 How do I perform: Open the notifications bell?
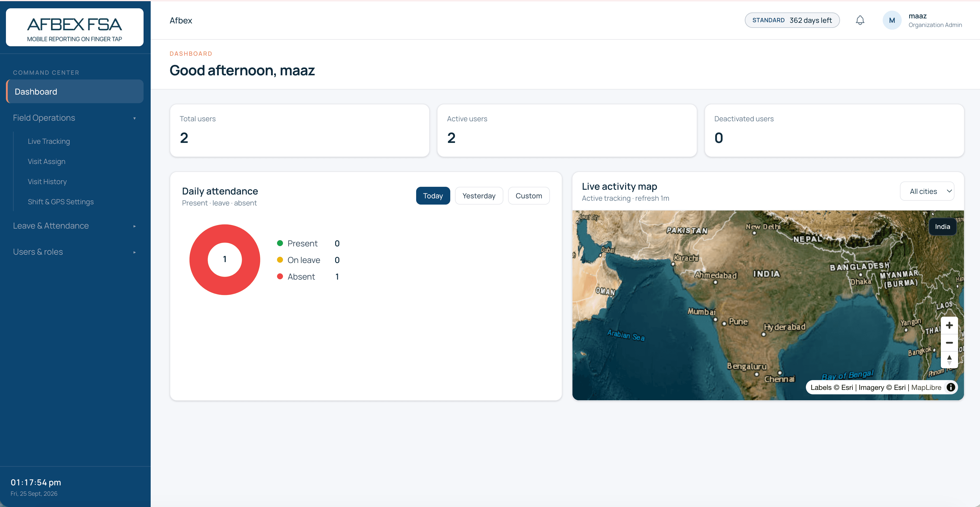(860, 20)
